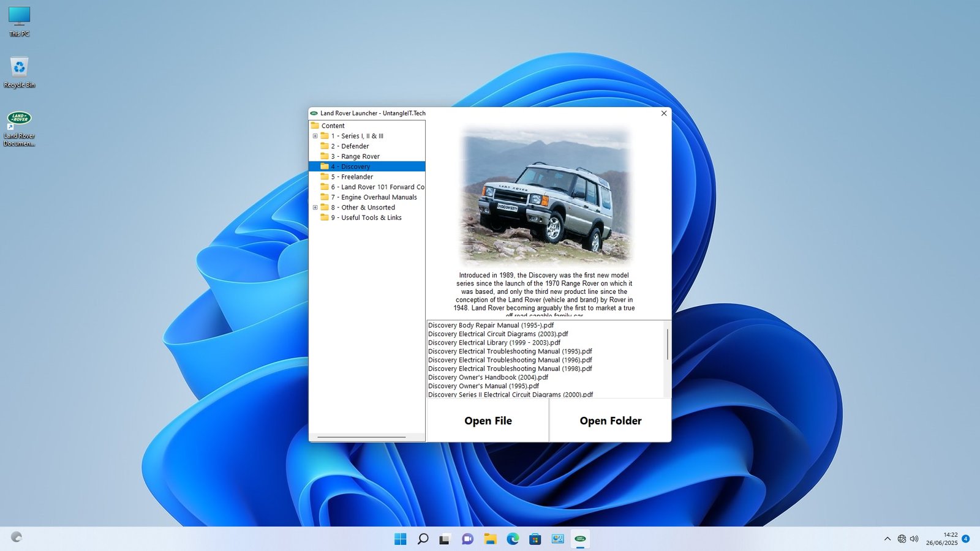Click the Open File button
The image size is (980, 551).
[488, 421]
